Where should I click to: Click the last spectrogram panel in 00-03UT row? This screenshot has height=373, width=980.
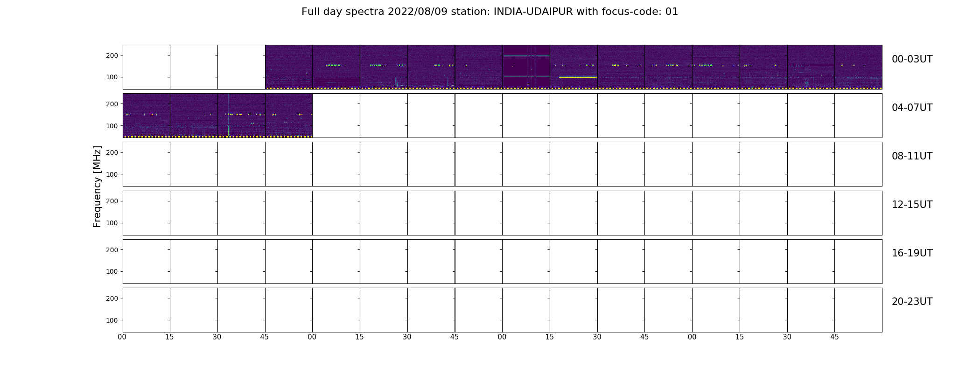pyautogui.click(x=858, y=67)
